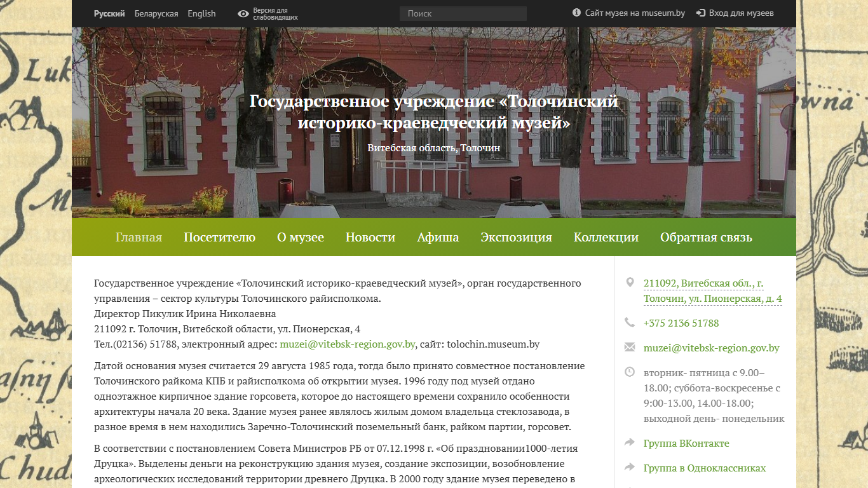Screen dimensions: 868x488
Task: Open the Посетителю menu item
Action: click(219, 237)
